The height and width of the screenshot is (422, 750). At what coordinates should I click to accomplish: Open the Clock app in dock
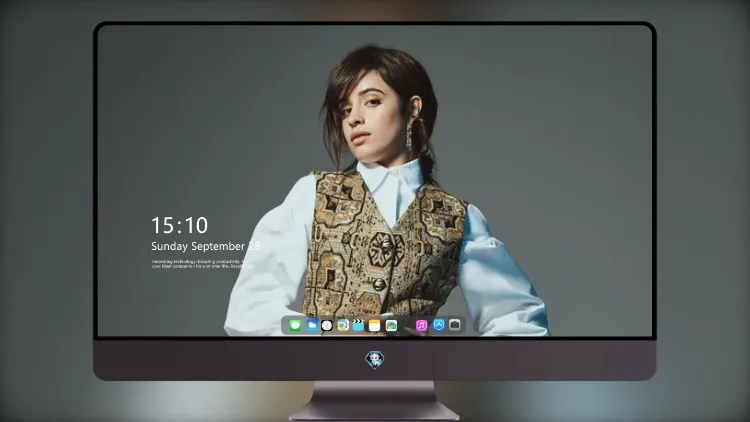[x=327, y=326]
